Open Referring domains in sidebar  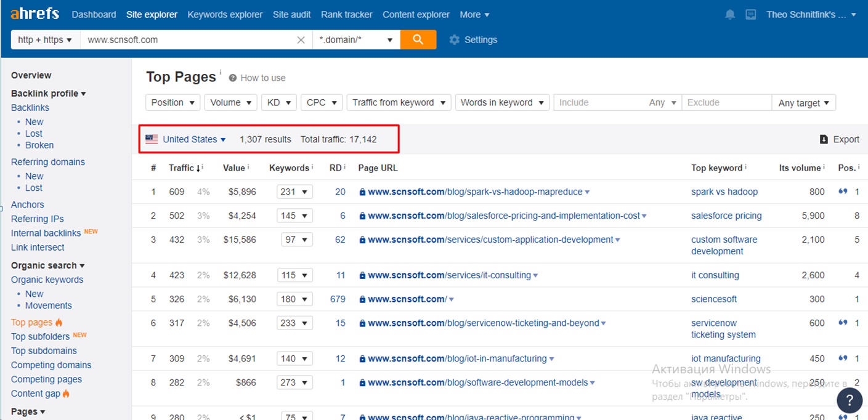click(48, 162)
